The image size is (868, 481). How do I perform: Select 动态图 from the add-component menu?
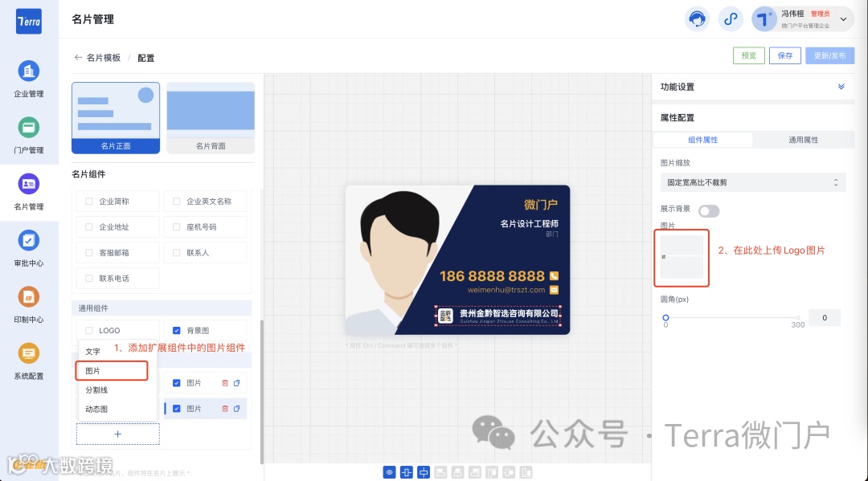click(x=117, y=409)
